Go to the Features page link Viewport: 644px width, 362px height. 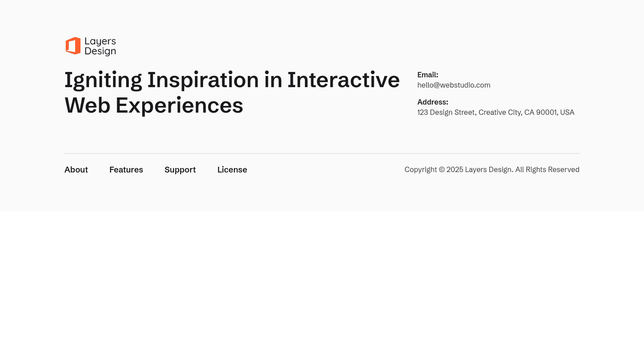pyautogui.click(x=126, y=170)
